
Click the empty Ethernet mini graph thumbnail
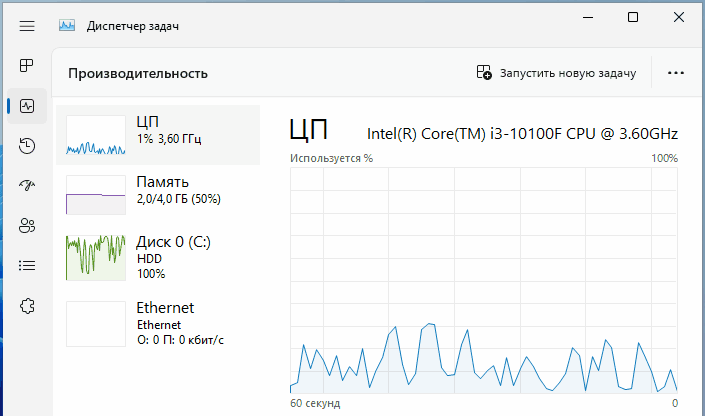[96, 324]
